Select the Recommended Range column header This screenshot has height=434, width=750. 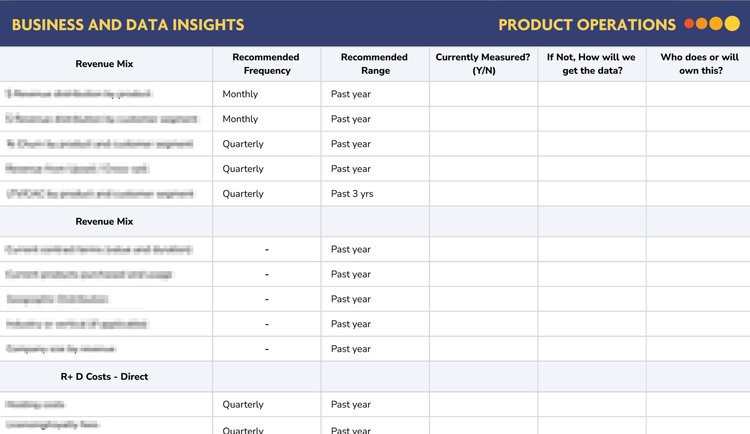click(375, 64)
